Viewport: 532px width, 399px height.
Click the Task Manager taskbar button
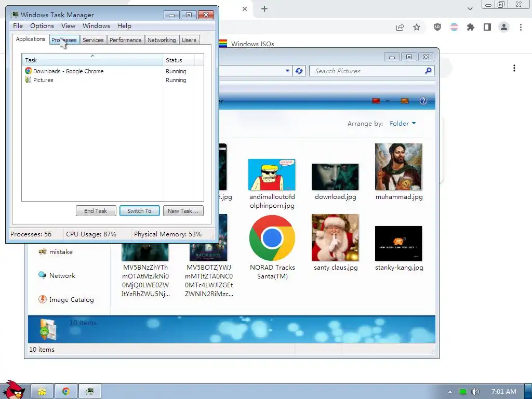89,392
